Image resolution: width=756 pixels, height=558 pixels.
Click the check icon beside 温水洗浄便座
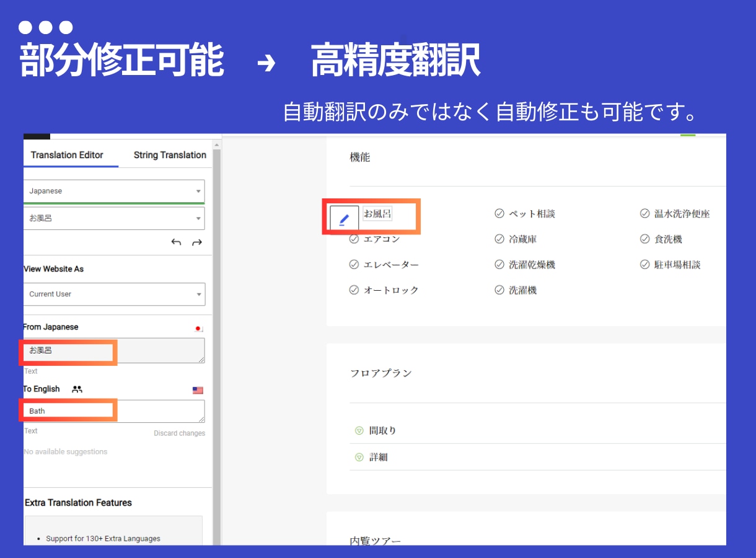(x=644, y=213)
